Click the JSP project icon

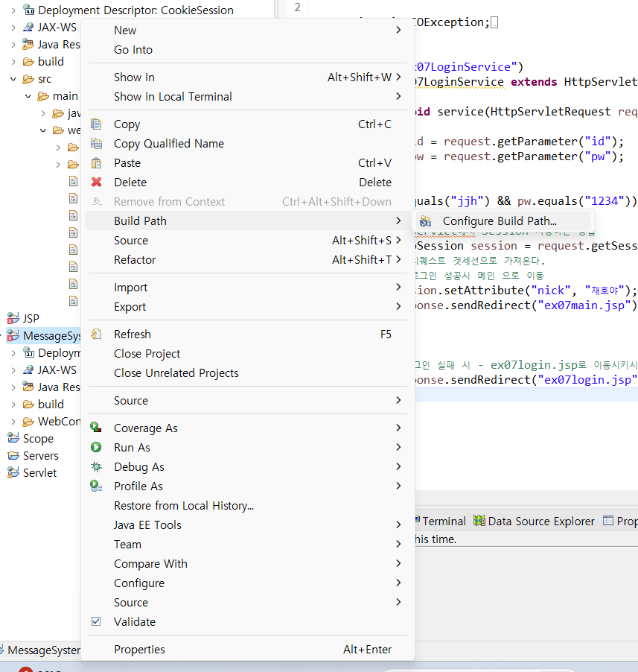click(13, 318)
